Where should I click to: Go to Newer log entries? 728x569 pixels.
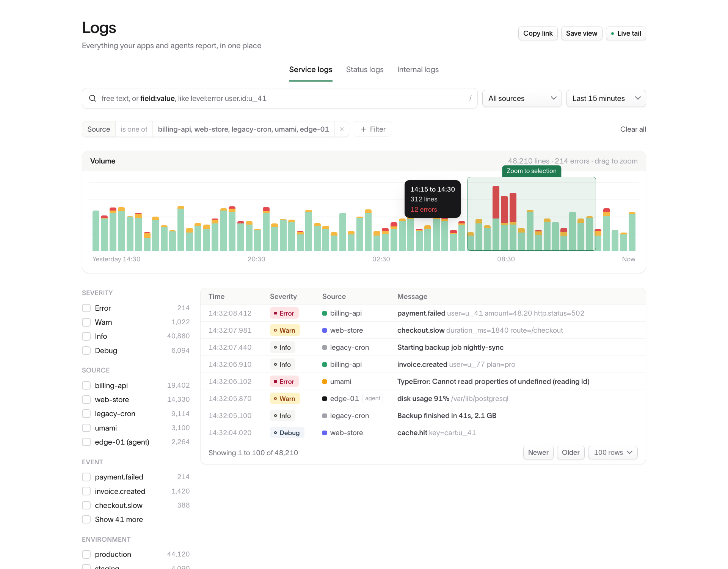click(x=538, y=453)
